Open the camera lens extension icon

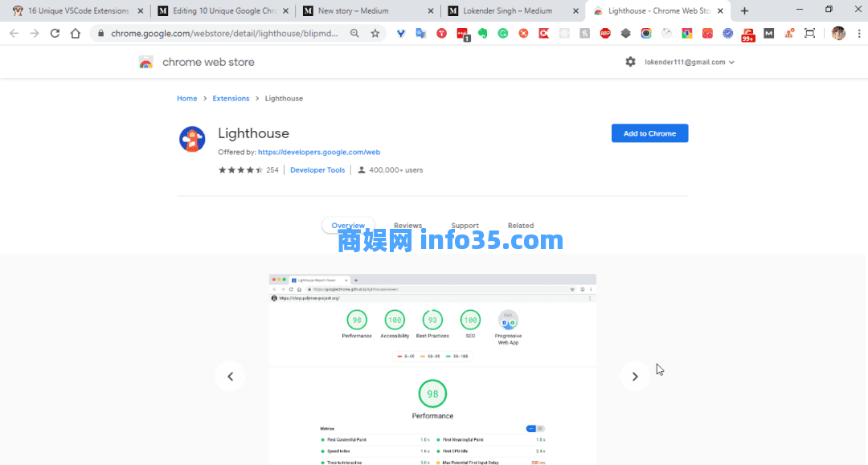pyautogui.click(x=646, y=33)
